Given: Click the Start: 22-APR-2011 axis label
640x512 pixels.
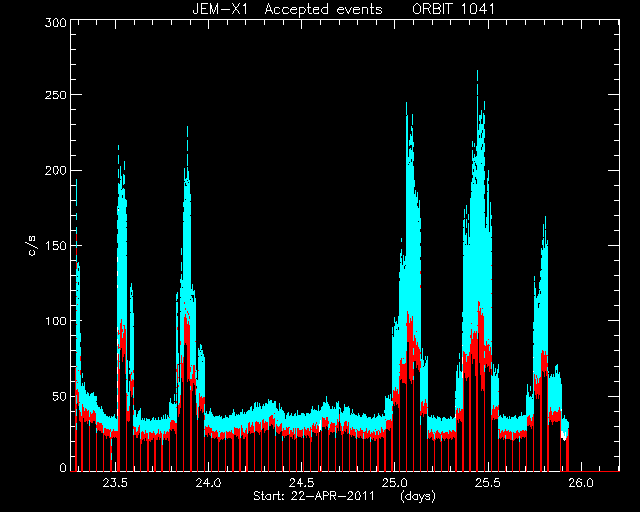Looking at the screenshot, I should [x=313, y=496].
